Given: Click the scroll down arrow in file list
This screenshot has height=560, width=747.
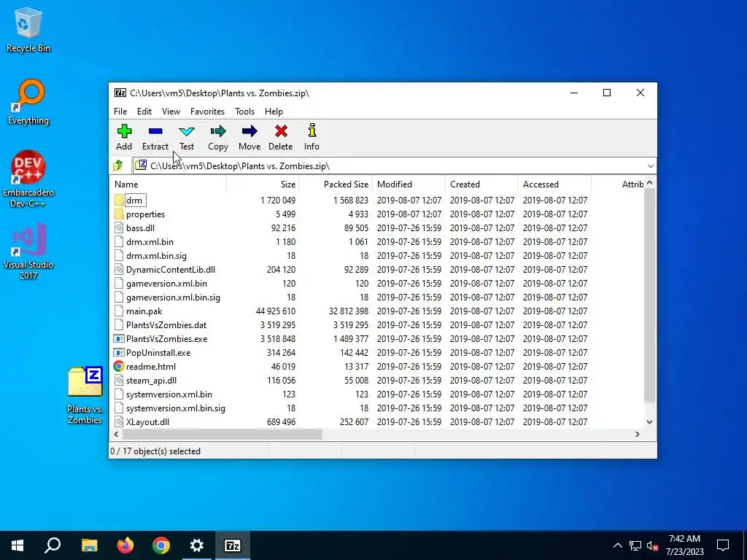Looking at the screenshot, I should pos(650,422).
